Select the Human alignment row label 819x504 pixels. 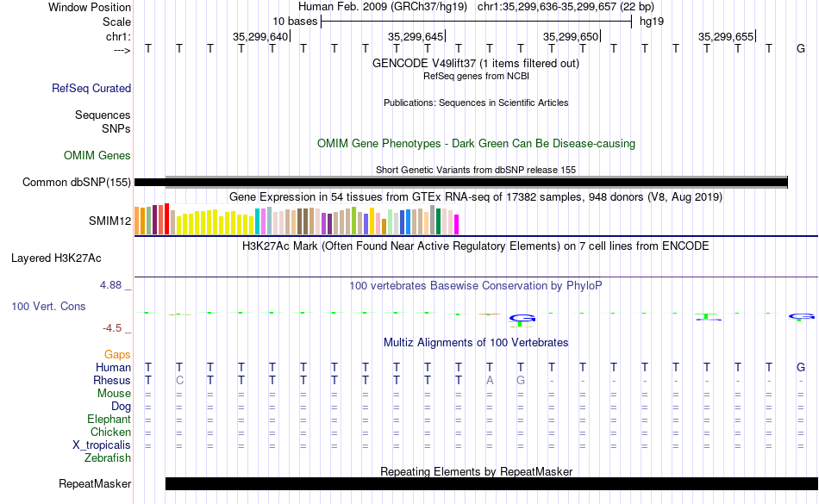tap(113, 367)
